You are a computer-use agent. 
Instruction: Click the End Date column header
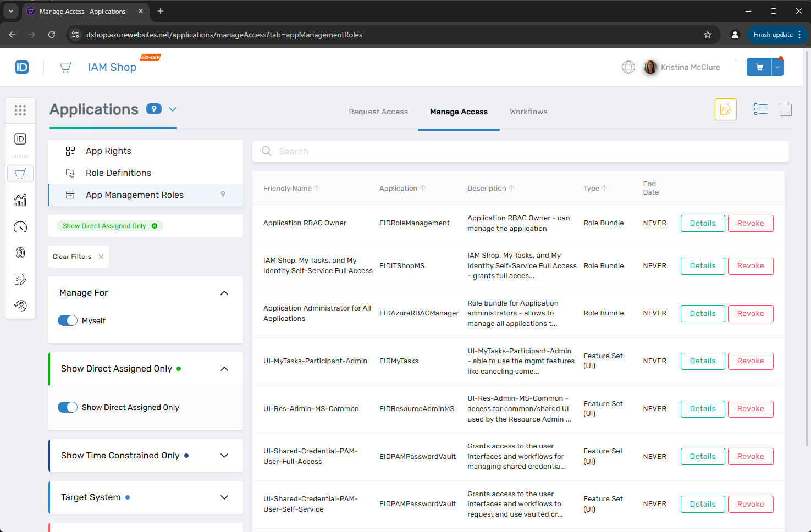[x=651, y=188]
